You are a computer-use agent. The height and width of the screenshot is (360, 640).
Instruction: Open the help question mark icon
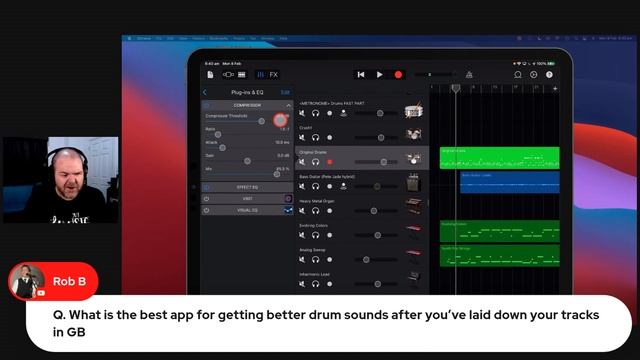click(x=549, y=75)
